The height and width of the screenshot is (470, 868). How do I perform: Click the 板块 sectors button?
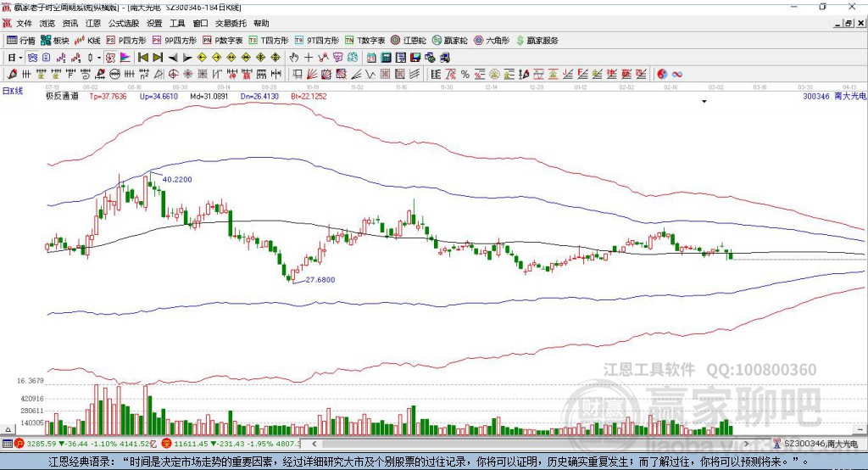[55, 41]
